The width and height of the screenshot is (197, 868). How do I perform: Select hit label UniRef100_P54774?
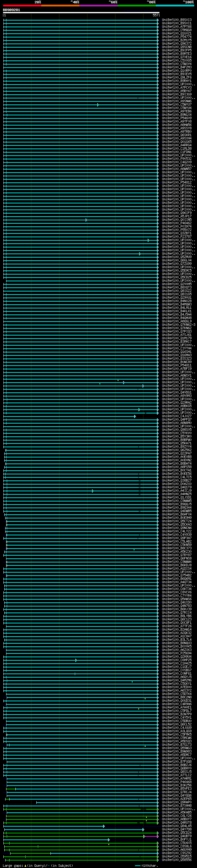point(176,37)
